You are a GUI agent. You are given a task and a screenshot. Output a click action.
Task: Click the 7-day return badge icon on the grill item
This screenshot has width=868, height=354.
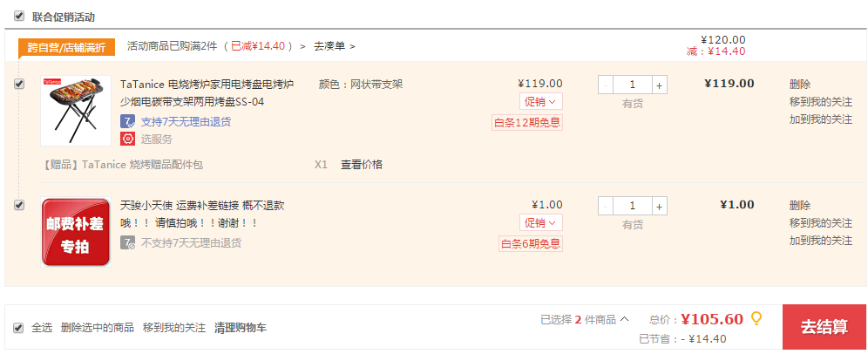click(128, 121)
